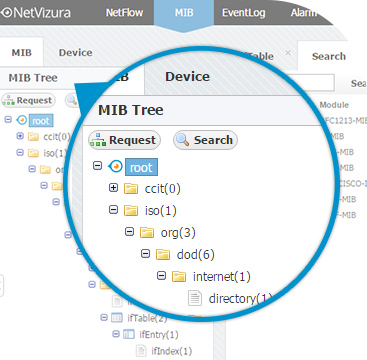Expand small ccit(0) node in background tree
This screenshot has width=367, height=360.
[x=20, y=136]
